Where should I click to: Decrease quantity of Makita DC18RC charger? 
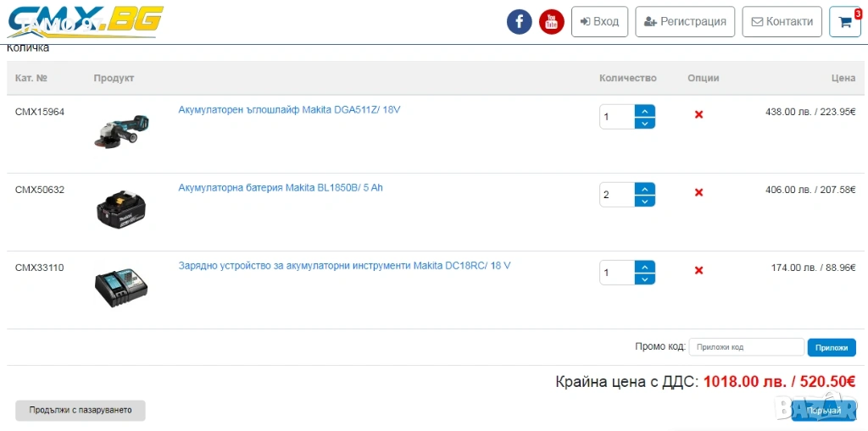point(645,279)
